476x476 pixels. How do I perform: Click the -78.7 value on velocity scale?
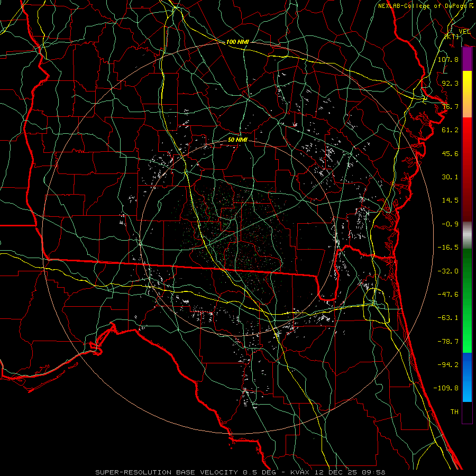448,342
